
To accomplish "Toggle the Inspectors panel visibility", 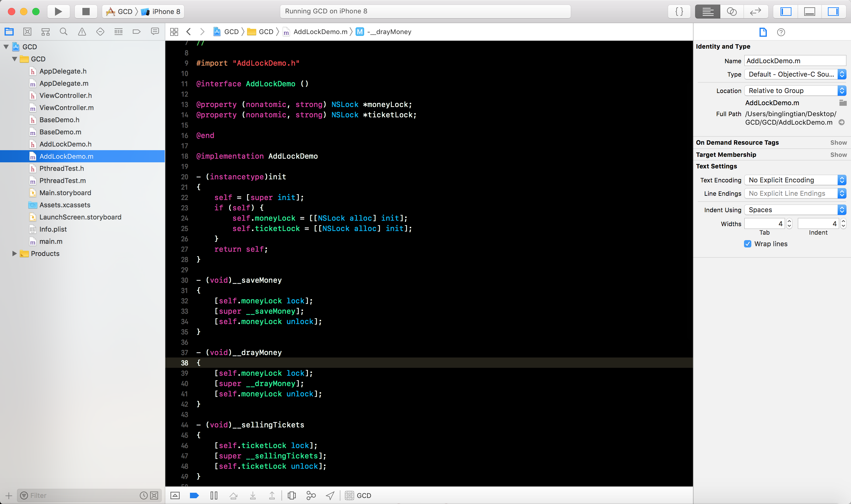I will coord(833,12).
